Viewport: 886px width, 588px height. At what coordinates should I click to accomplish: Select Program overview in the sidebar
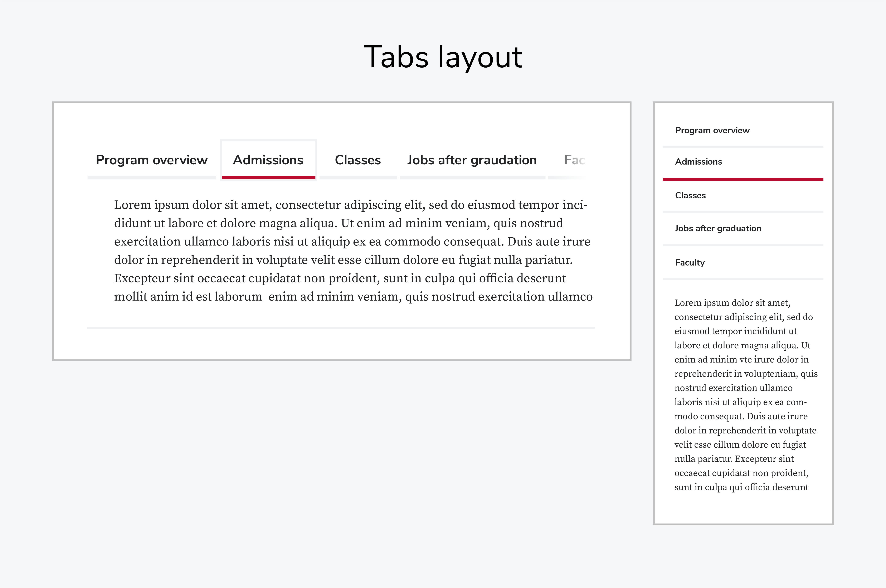[712, 130]
